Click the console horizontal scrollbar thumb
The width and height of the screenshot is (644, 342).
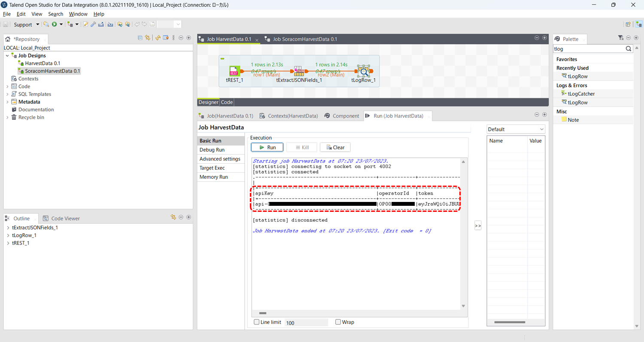click(x=263, y=314)
